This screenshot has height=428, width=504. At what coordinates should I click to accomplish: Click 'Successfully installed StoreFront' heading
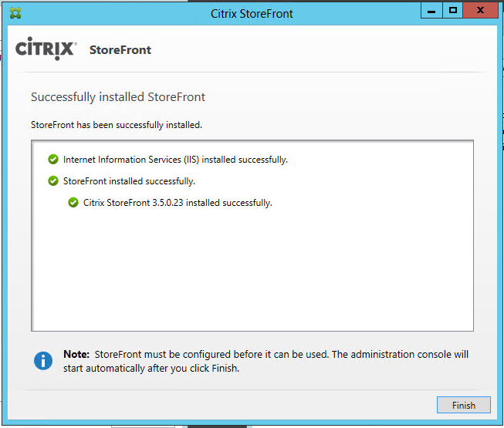(118, 97)
